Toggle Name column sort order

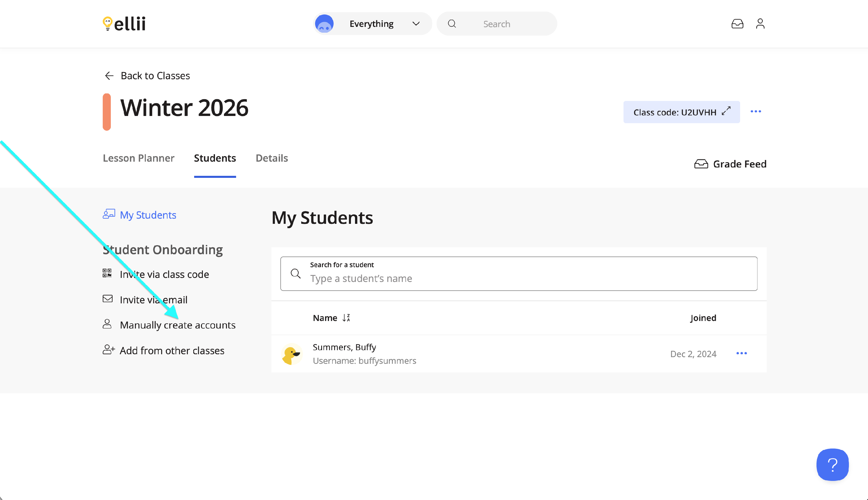pos(346,318)
